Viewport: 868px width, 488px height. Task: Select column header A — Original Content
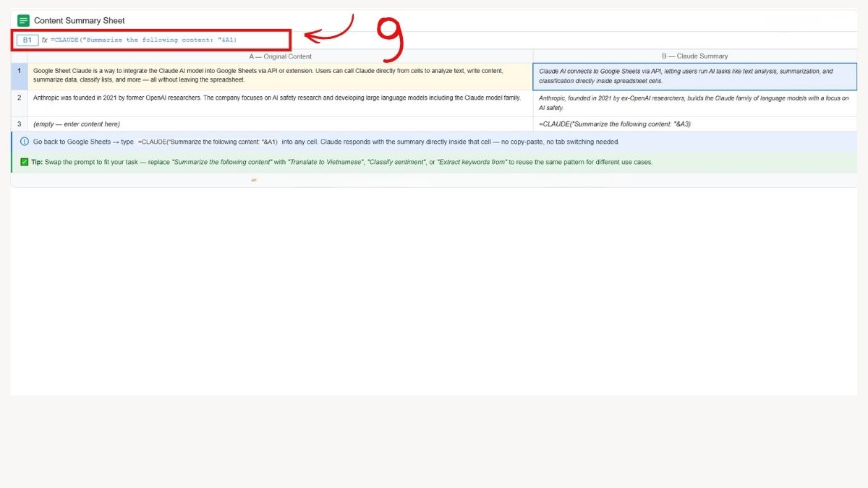point(280,56)
